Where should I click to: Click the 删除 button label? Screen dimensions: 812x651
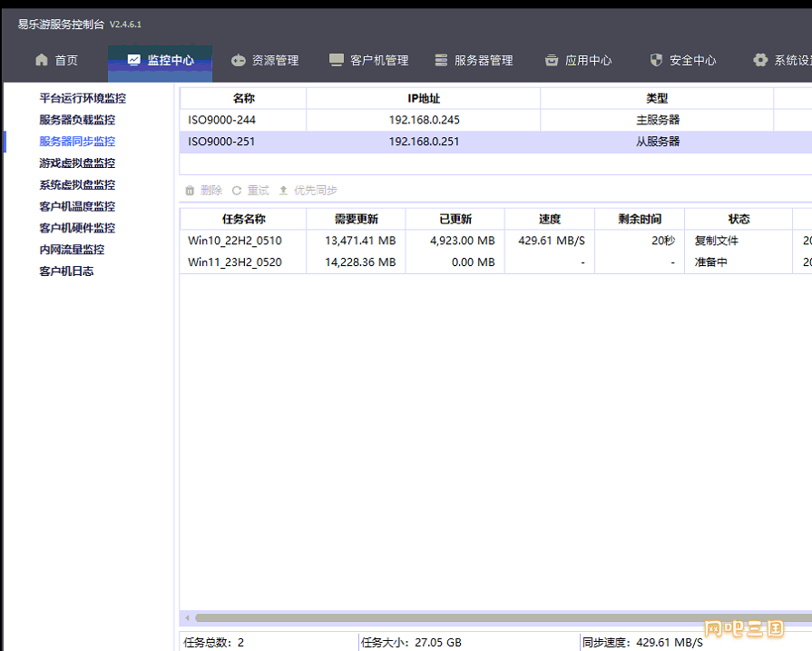coord(211,191)
